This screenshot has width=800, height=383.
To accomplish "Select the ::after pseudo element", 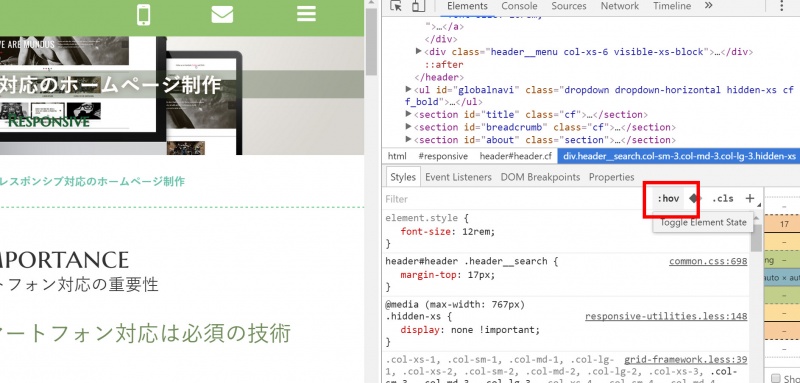I will [444, 65].
